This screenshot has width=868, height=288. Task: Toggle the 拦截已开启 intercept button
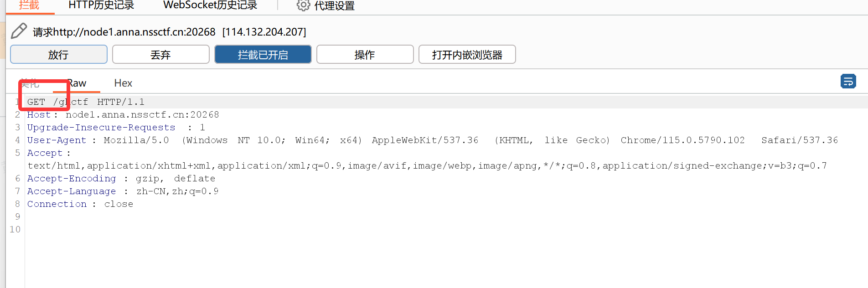pos(263,55)
